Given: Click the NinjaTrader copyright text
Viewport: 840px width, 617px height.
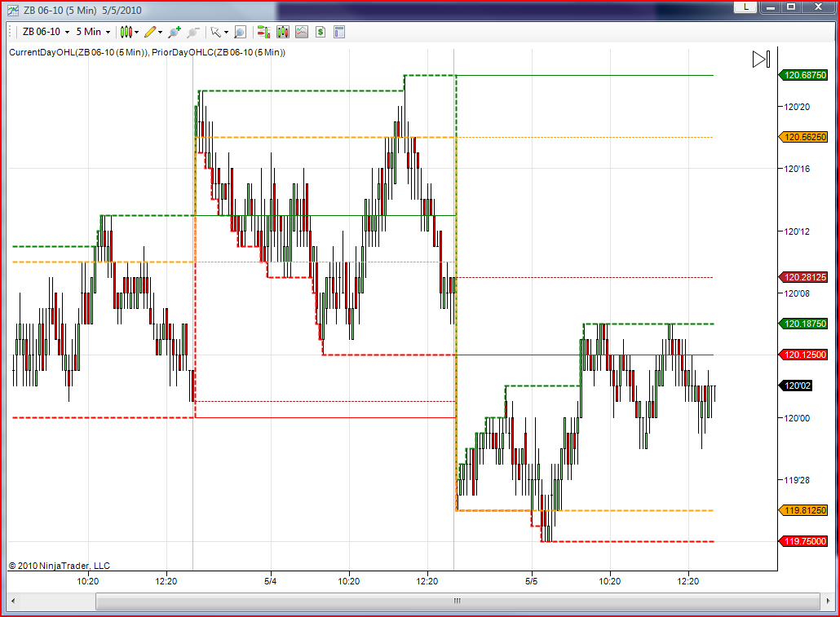Looking at the screenshot, I should click(59, 566).
